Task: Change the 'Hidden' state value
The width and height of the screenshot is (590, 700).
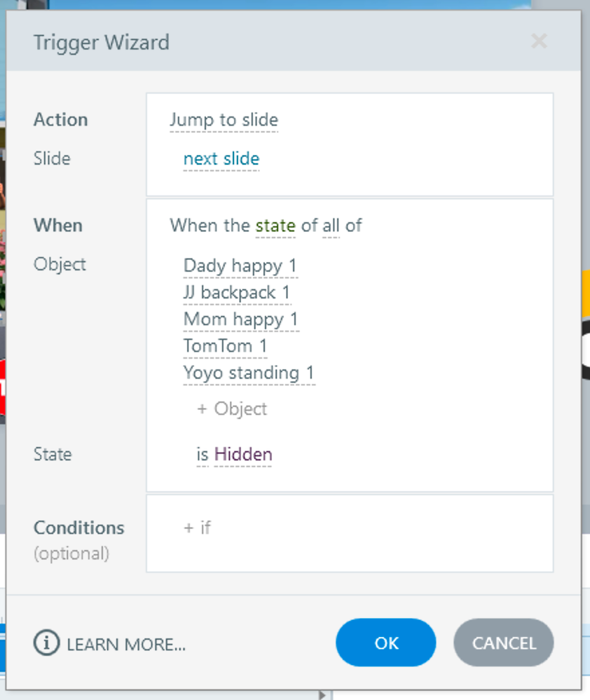Action: 243,455
